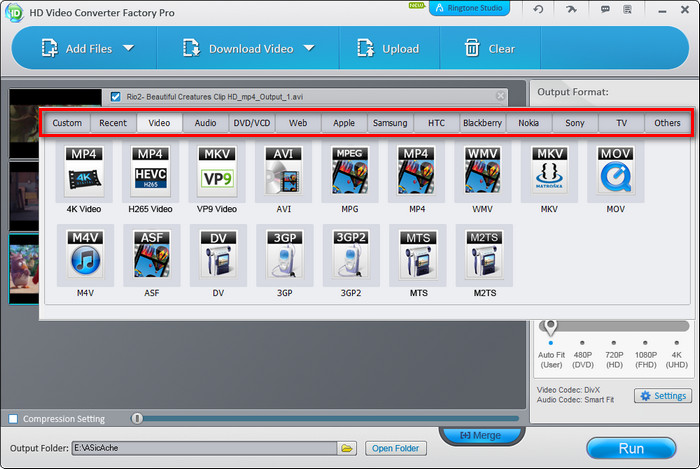Click the Open Folder button

point(396,448)
